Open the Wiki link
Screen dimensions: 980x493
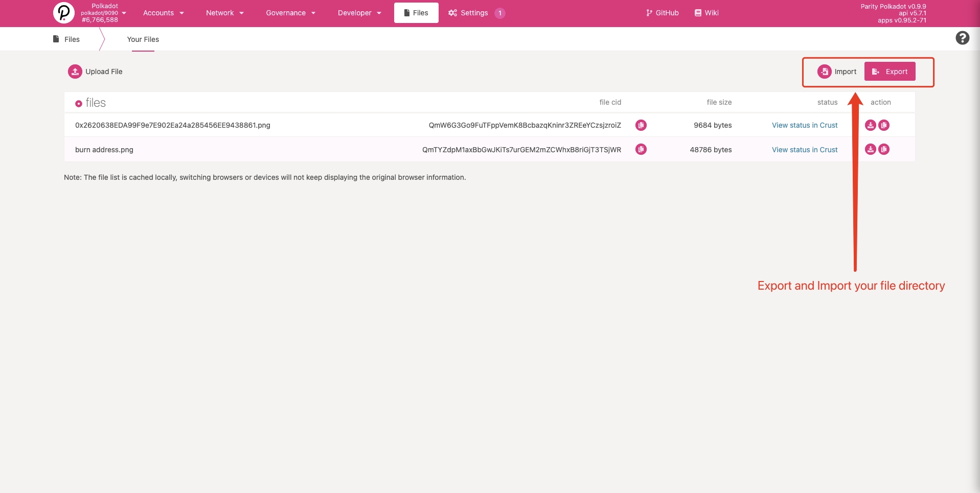[706, 13]
